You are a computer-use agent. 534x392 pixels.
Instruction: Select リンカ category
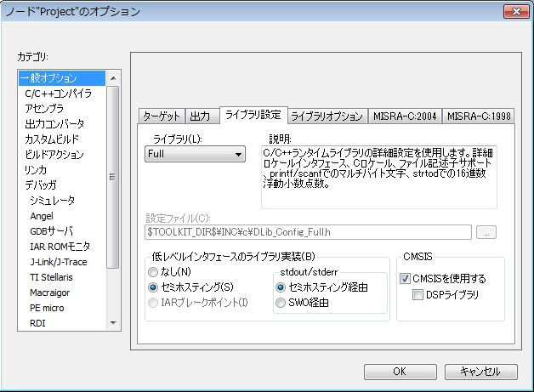click(x=36, y=170)
